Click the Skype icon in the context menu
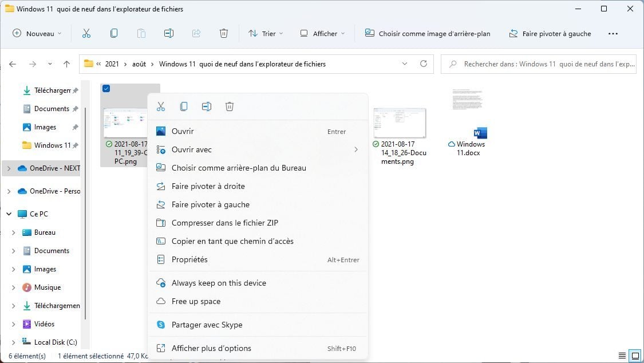This screenshot has width=644, height=363. coord(161,325)
